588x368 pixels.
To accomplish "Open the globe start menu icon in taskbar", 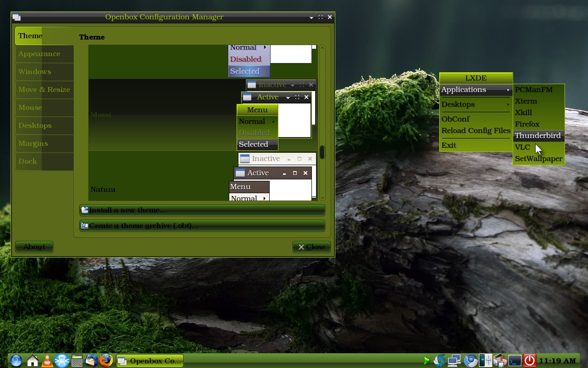I will click(16, 361).
